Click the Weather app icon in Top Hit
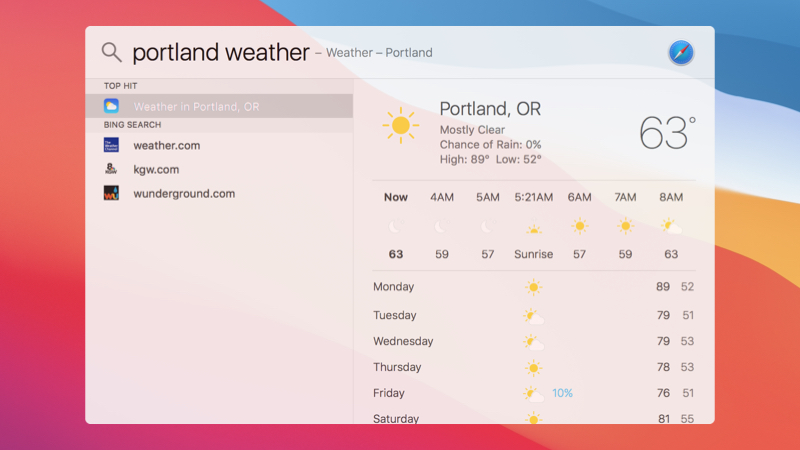800x450 pixels. pyautogui.click(x=111, y=106)
